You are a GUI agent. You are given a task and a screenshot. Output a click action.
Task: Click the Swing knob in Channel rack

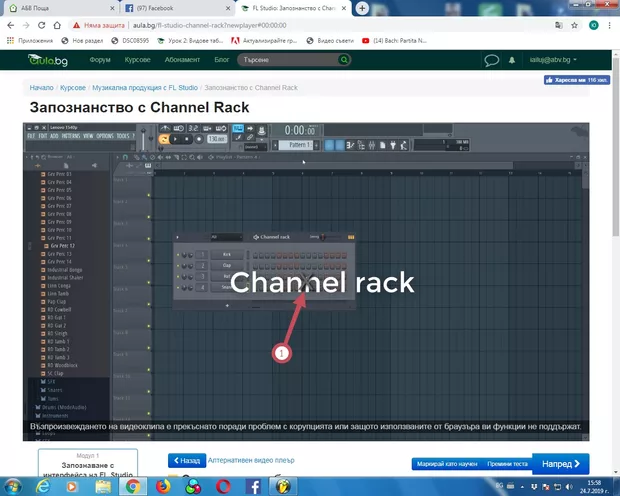click(x=323, y=237)
